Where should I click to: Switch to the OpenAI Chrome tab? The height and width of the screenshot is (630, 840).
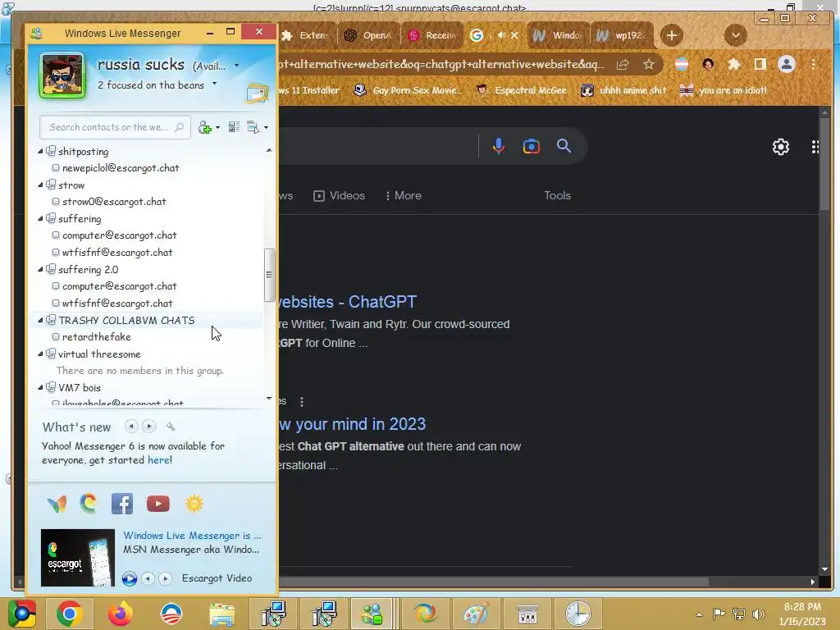coord(368,35)
